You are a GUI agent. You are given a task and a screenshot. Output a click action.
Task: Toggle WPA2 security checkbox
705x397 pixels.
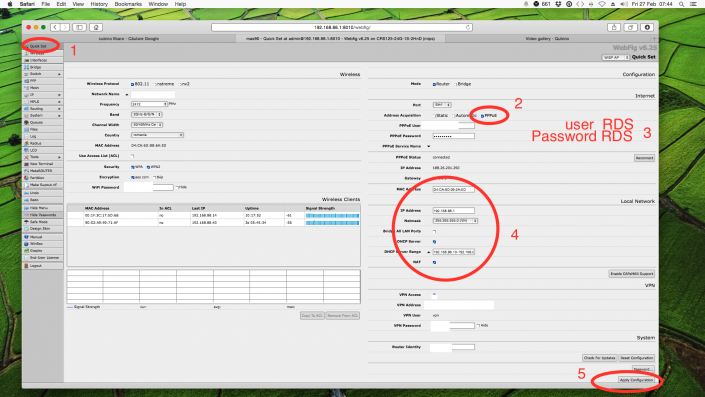click(x=148, y=167)
